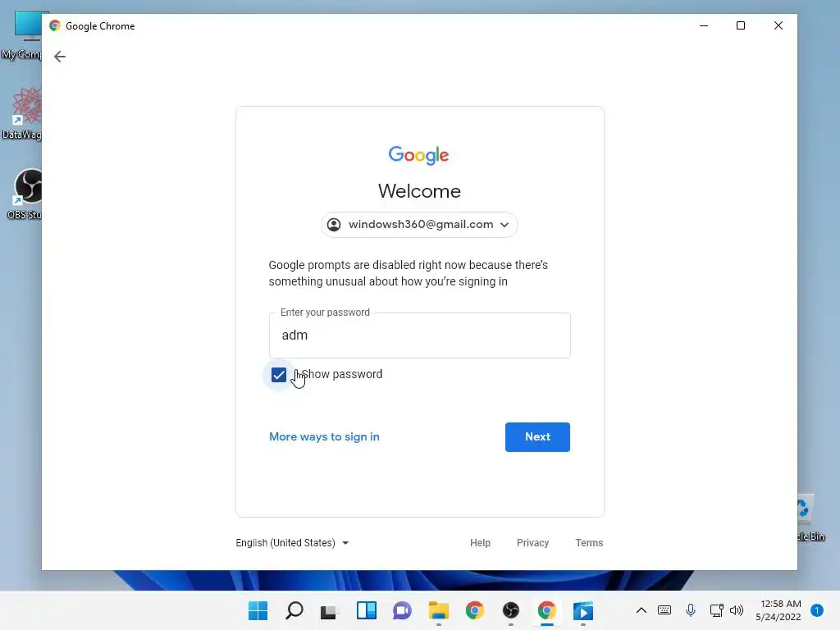This screenshot has width=840, height=630.
Task: Click the Next button
Action: coord(537,436)
